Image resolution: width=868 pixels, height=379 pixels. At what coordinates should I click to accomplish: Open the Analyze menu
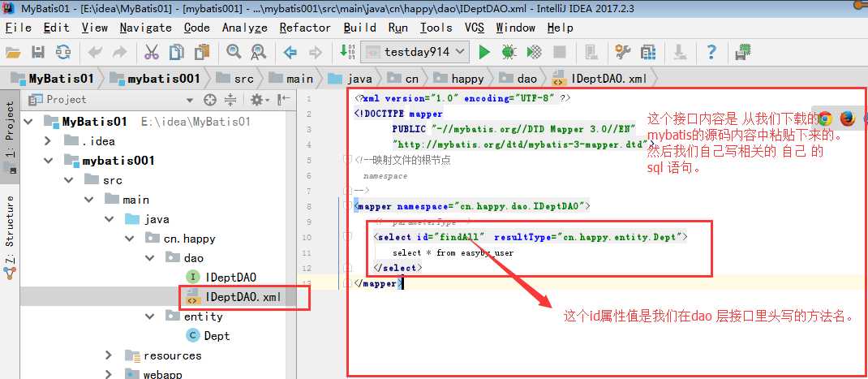pos(245,28)
